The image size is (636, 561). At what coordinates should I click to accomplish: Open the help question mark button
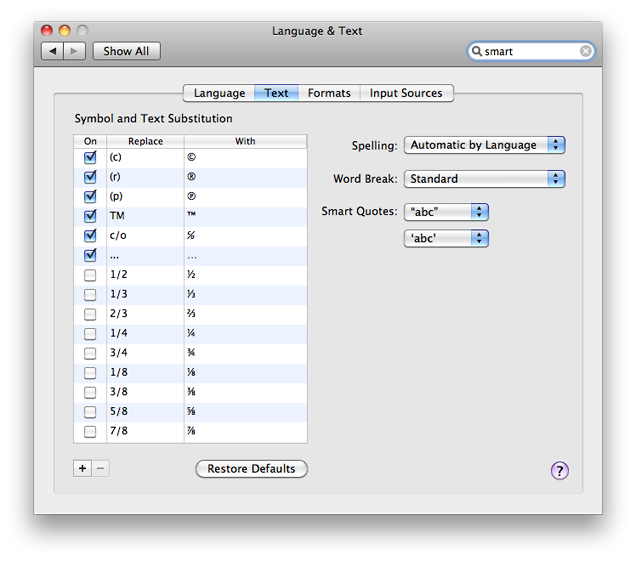(559, 470)
